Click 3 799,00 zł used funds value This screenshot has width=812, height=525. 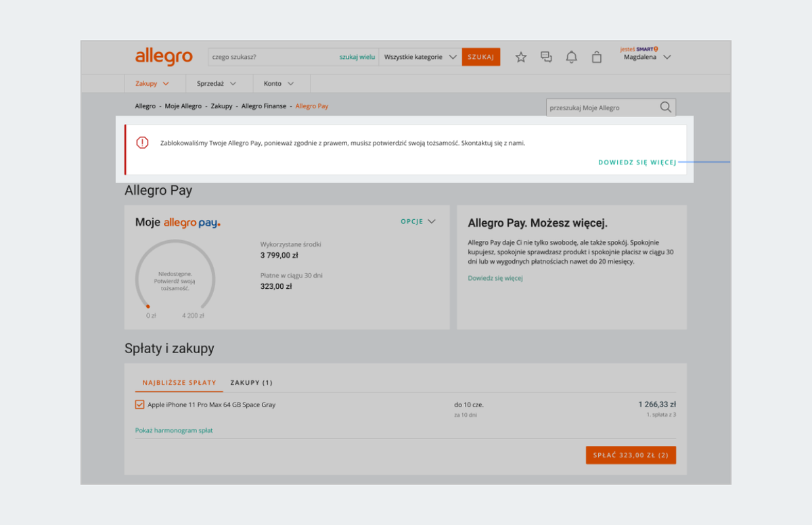(x=279, y=255)
